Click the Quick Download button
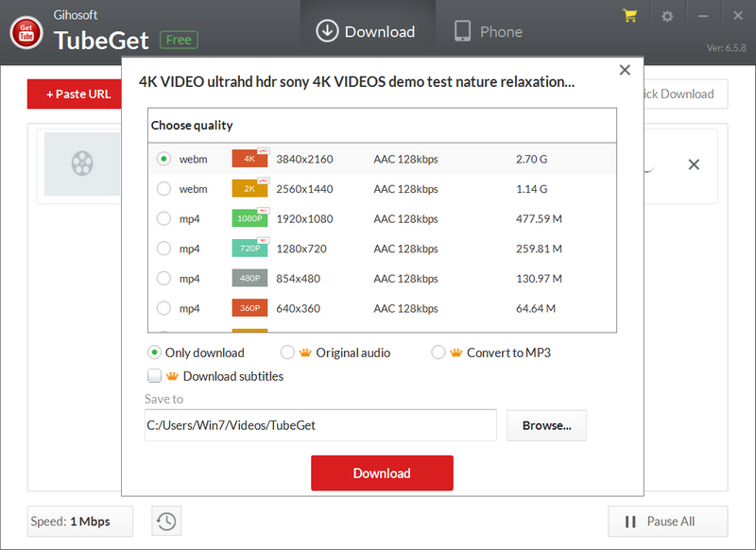Viewport: 756px width, 550px height. [686, 94]
